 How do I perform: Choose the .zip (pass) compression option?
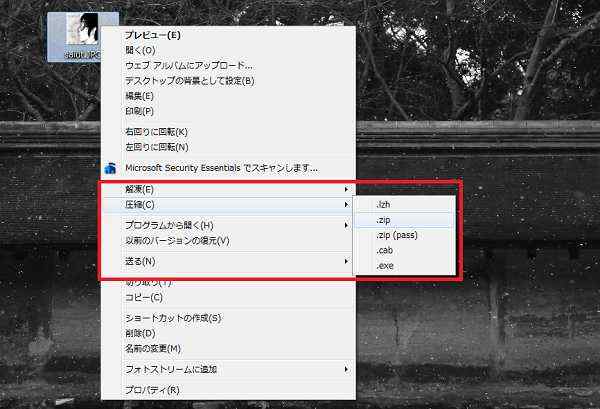(395, 235)
